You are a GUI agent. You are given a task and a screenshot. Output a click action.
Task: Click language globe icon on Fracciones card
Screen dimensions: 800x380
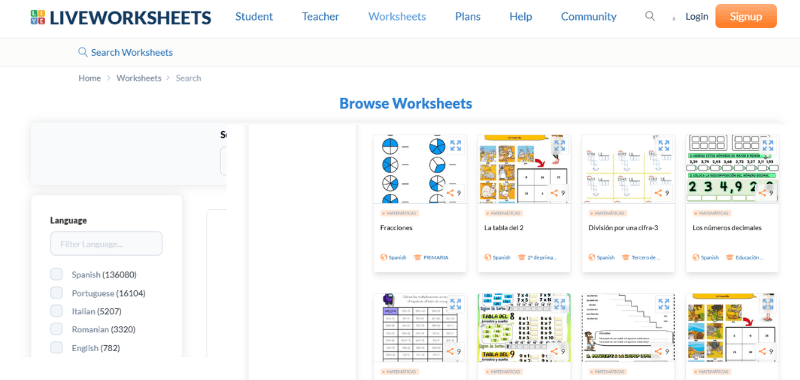pos(384,258)
